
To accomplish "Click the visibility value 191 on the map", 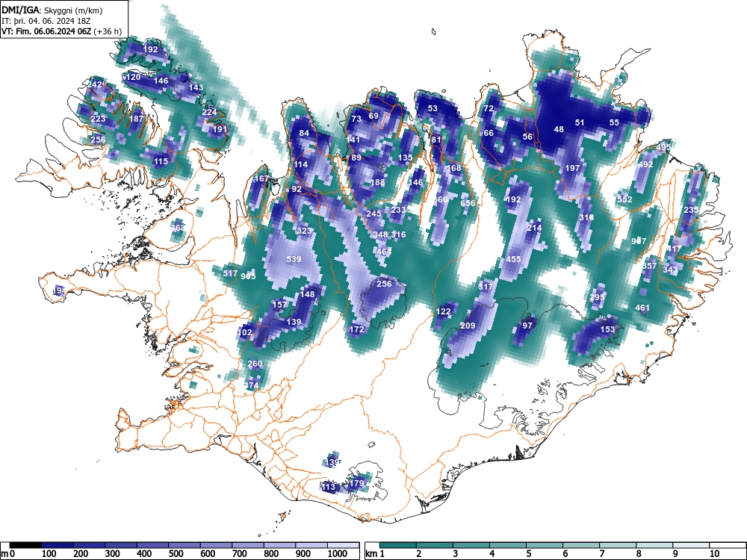I will [220, 129].
